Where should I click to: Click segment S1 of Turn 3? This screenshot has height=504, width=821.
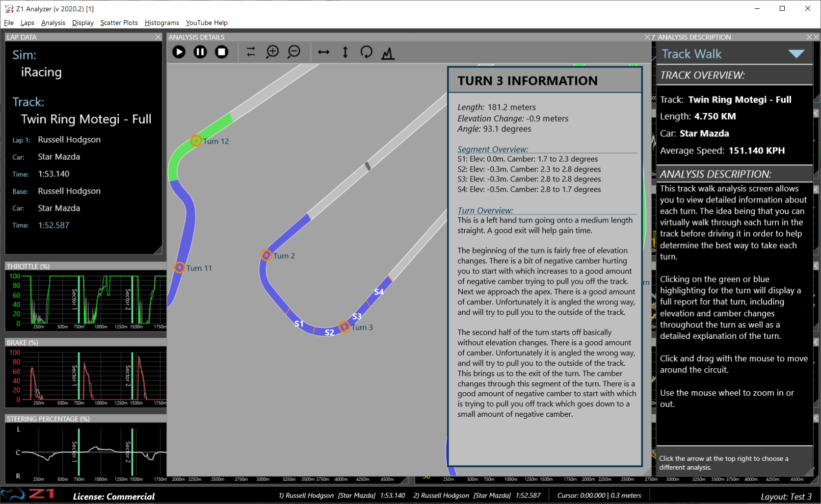299,324
